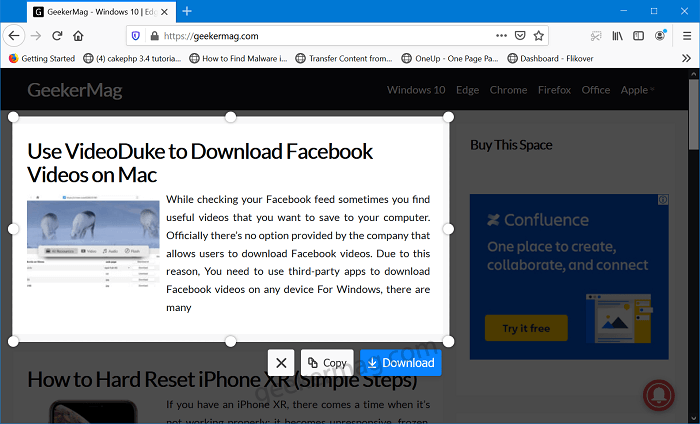Screen dimensions: 700x424
Task: Click right-middle selection resize handle
Action: click(448, 229)
